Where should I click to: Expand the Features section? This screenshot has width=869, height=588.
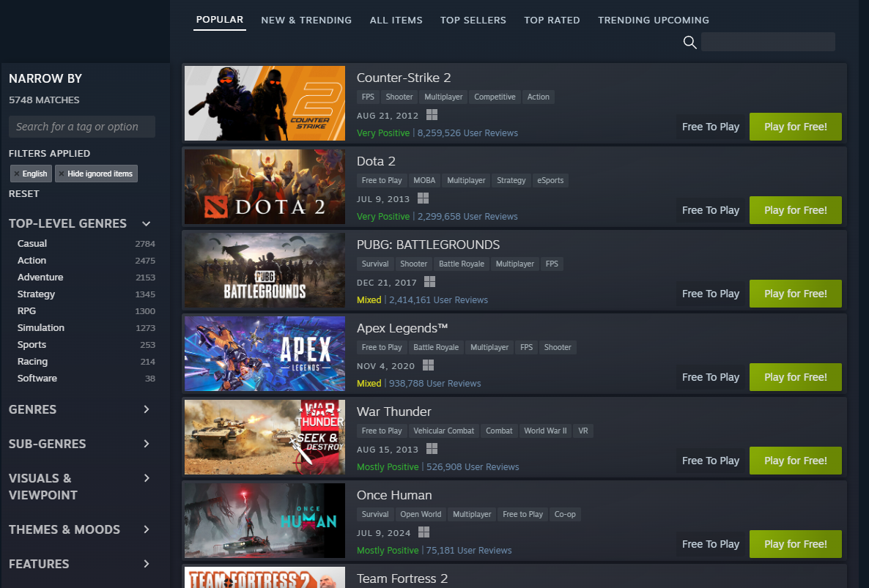tap(147, 564)
